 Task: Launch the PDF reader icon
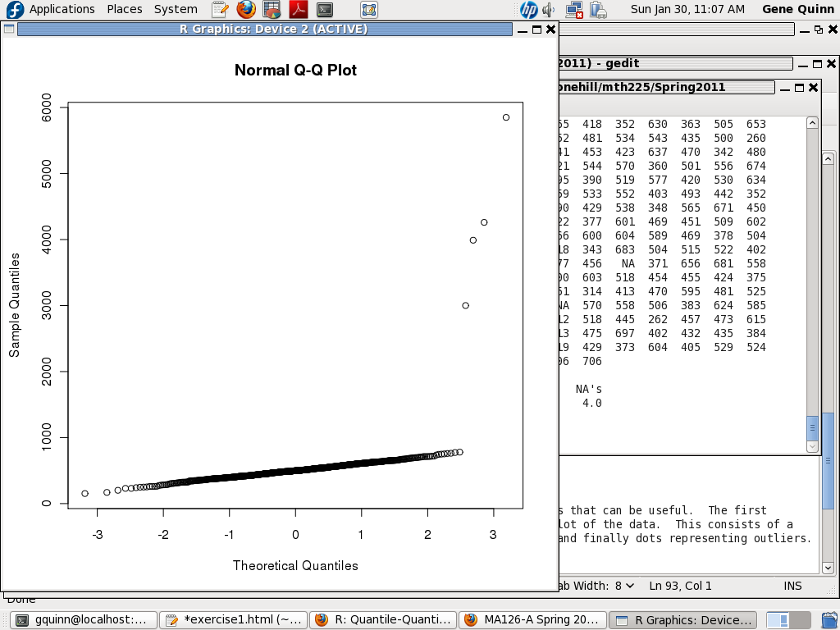(299, 10)
